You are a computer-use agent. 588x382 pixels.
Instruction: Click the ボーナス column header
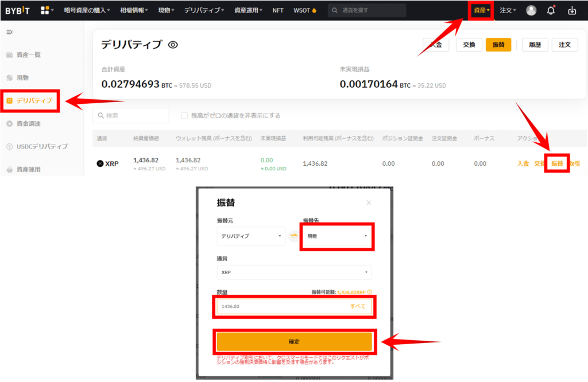tap(484, 139)
